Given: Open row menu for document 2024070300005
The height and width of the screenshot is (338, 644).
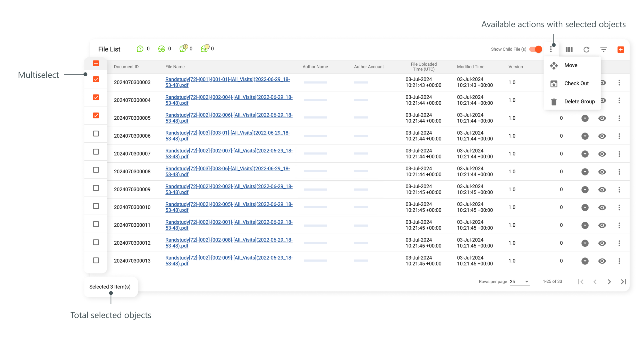Looking at the screenshot, I should click(619, 118).
